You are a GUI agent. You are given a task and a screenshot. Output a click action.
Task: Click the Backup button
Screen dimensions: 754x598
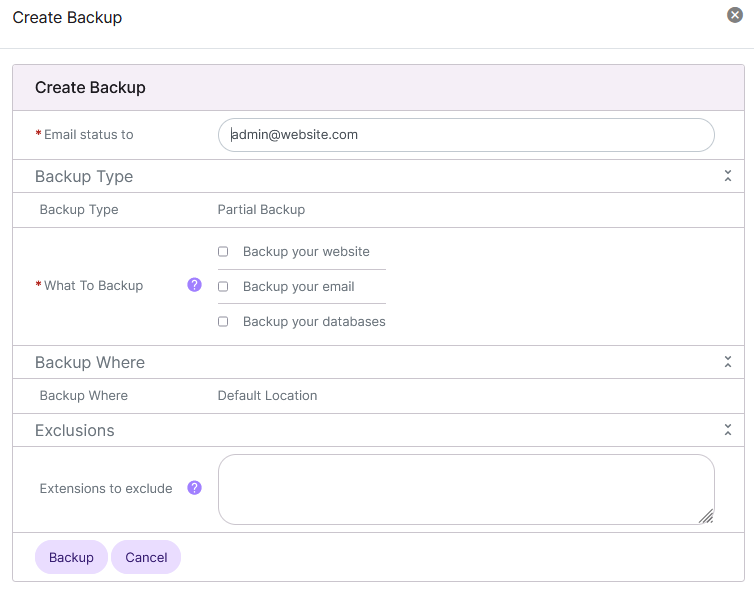coord(71,557)
